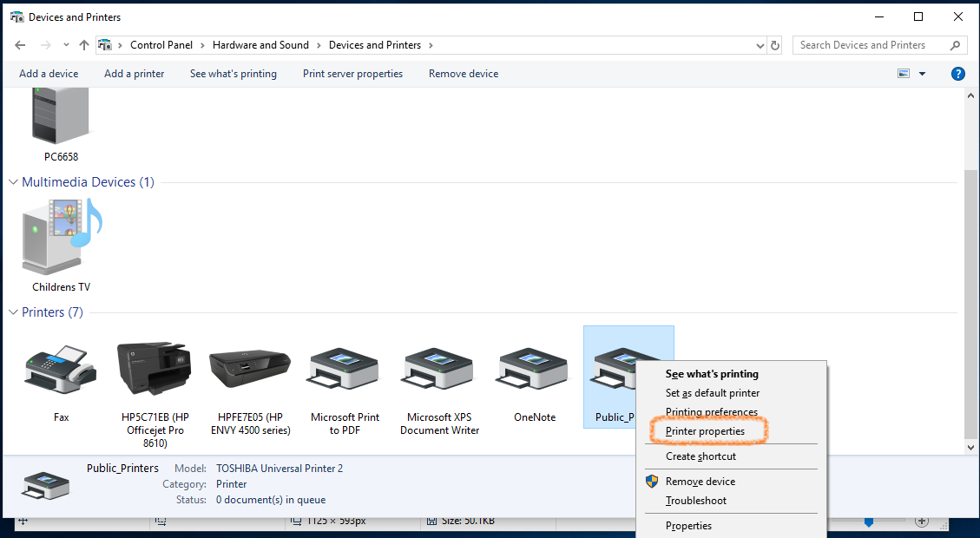Collapse the Printers (7) section

click(x=12, y=312)
